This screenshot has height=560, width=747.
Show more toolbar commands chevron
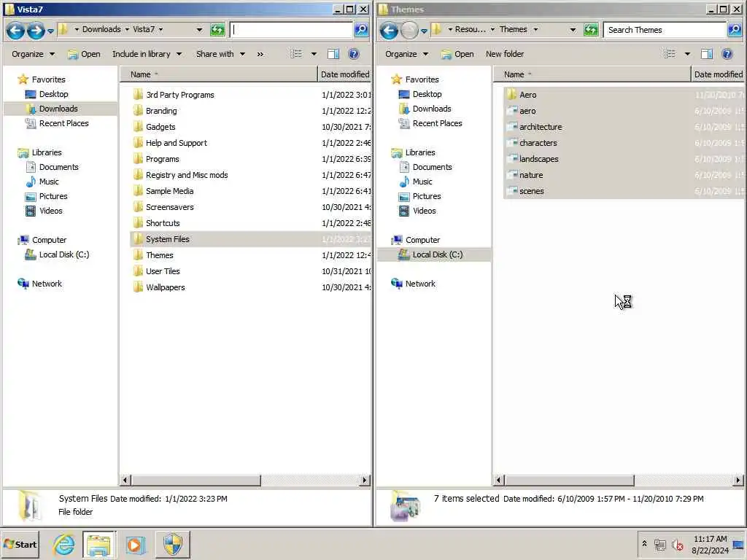260,54
